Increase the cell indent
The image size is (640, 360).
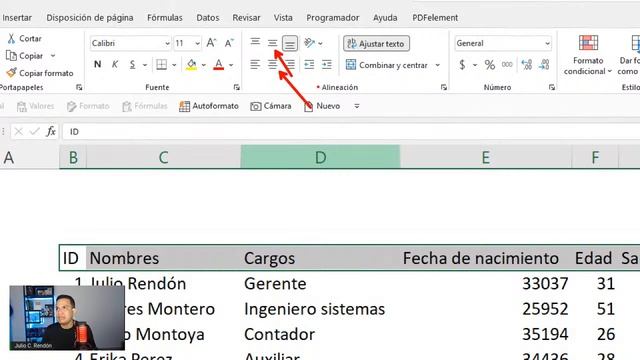pos(327,64)
